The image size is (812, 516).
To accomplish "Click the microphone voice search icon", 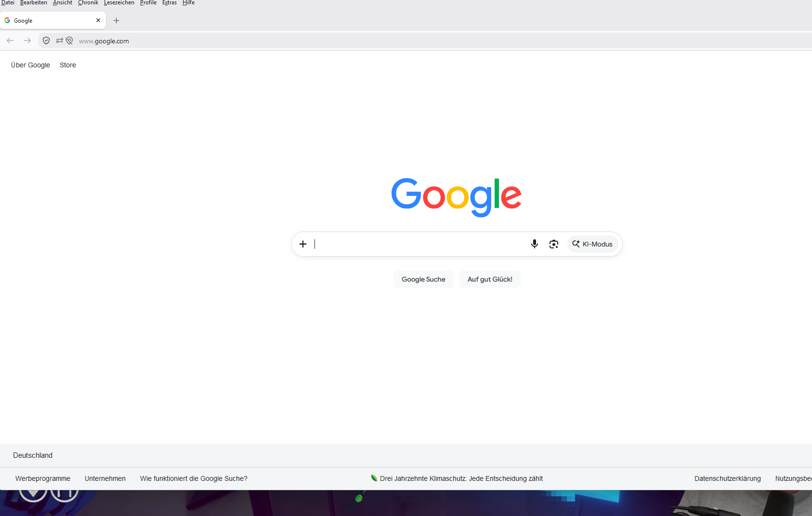I will coord(534,244).
